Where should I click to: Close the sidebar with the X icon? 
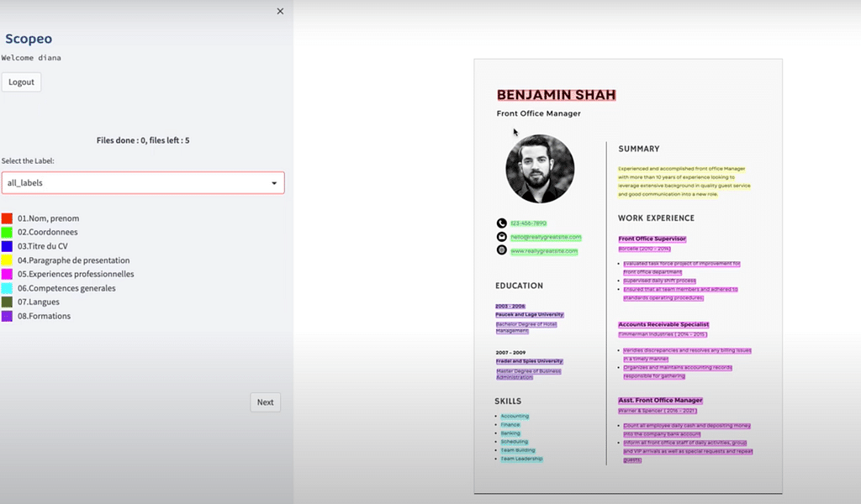(280, 12)
